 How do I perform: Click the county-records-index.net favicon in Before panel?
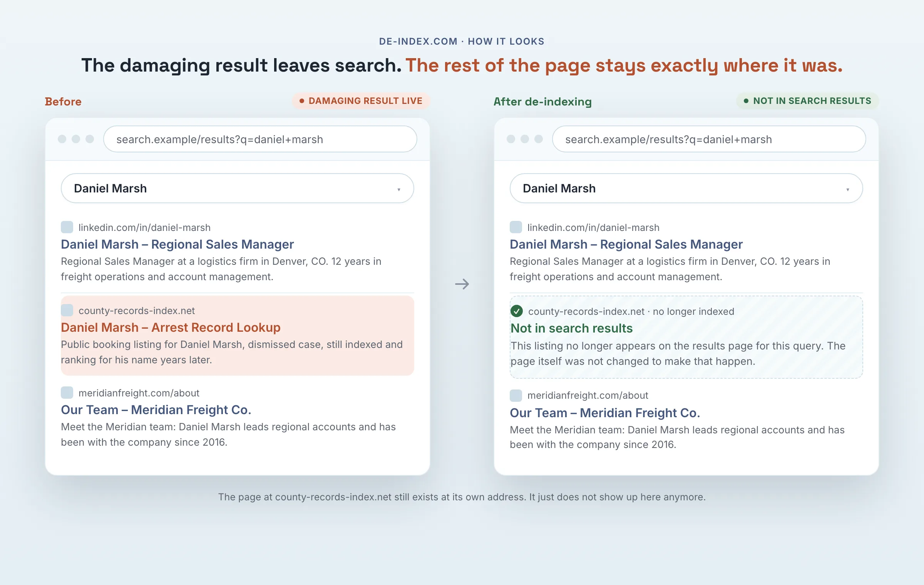pos(67,310)
